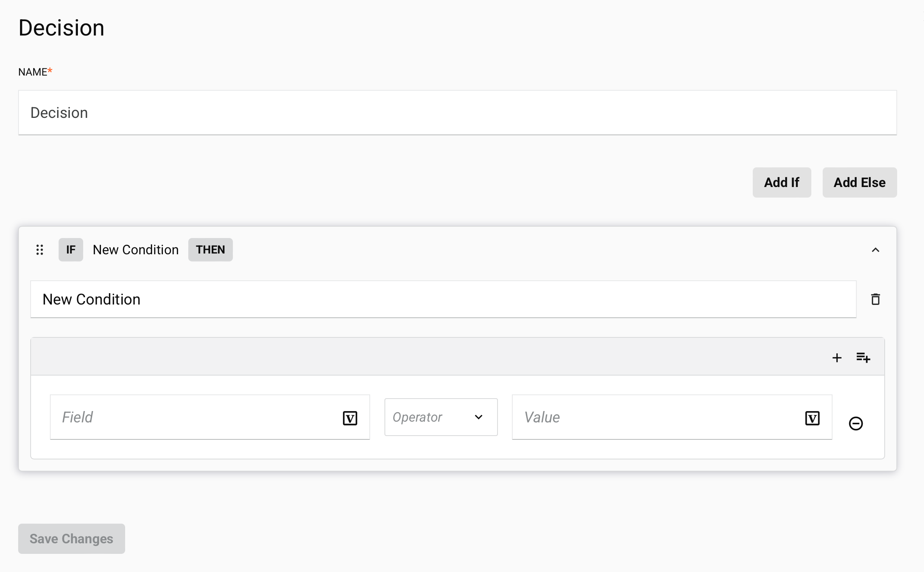Expand the Operator selection arrow
924x572 pixels.
tap(478, 417)
